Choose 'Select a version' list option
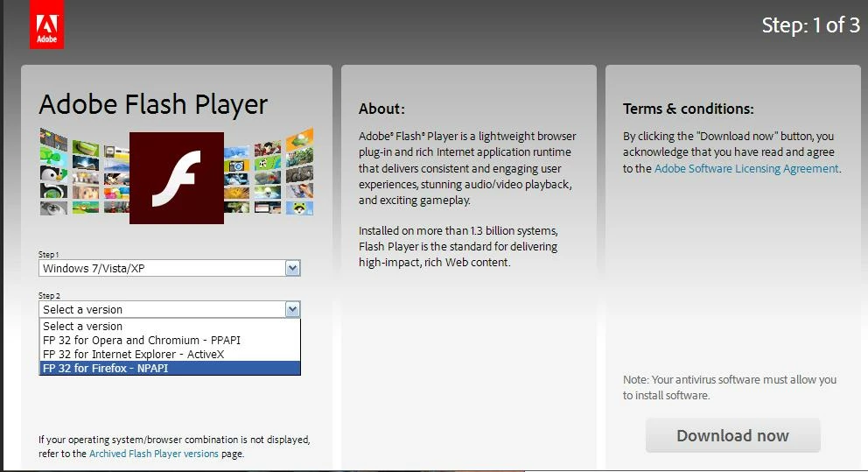The width and height of the screenshot is (868, 472). 170,327
